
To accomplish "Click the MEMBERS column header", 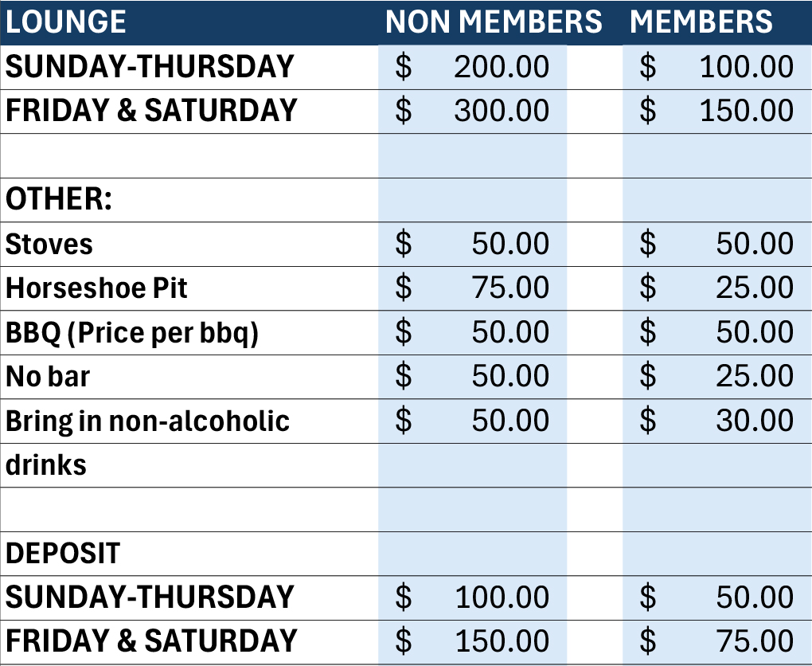I will (x=701, y=22).
